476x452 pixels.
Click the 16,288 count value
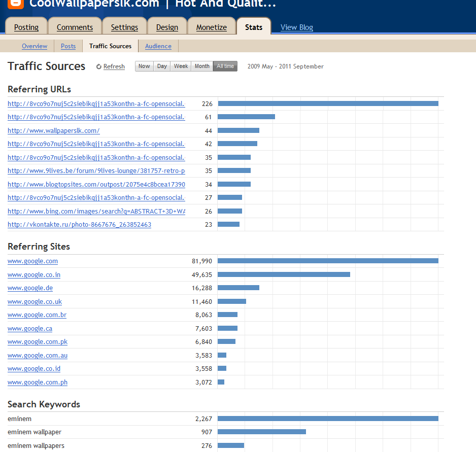tap(202, 288)
